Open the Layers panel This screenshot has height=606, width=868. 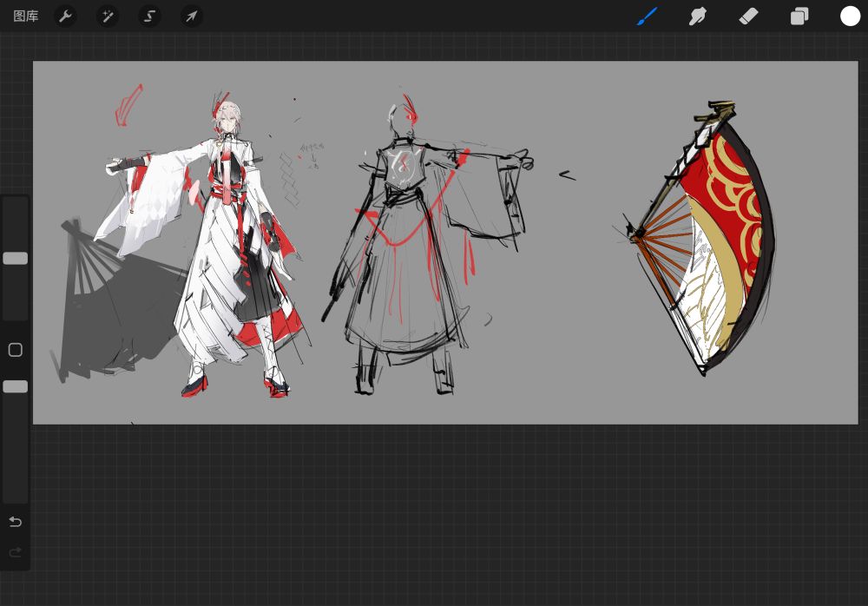799,16
